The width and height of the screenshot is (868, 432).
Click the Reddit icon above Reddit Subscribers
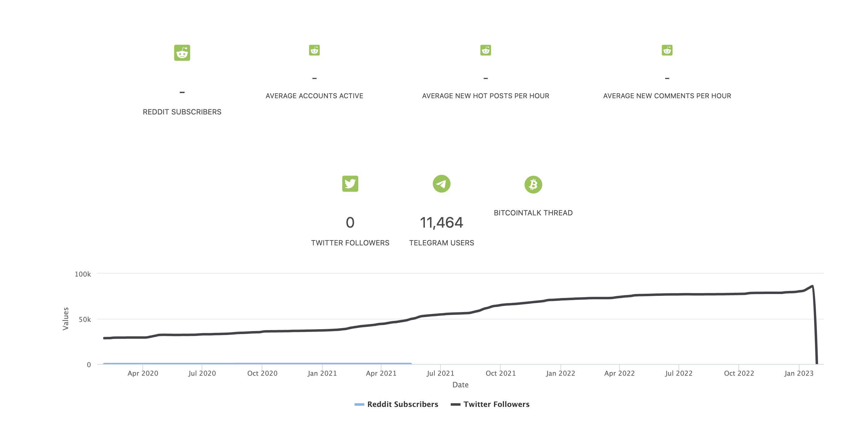182,53
